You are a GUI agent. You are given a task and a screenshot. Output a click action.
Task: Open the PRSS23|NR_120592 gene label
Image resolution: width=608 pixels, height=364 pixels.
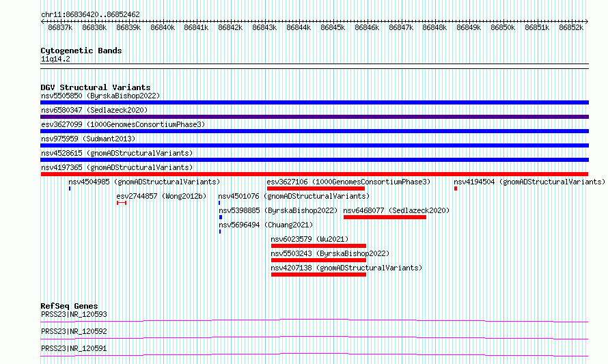pos(74,331)
